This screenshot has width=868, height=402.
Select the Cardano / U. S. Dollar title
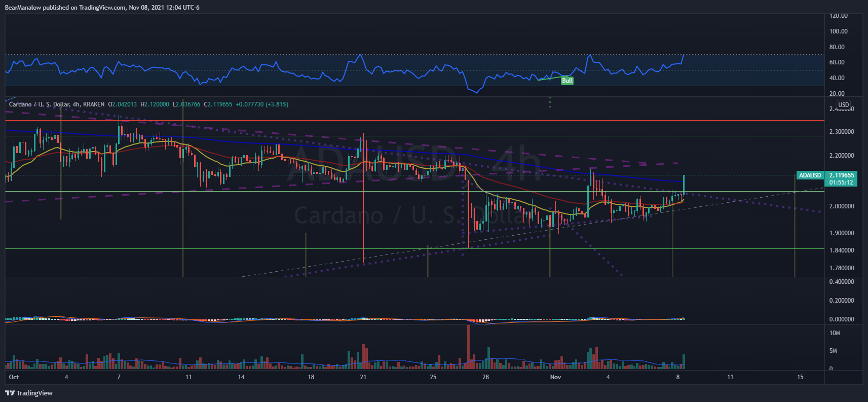pos(39,104)
